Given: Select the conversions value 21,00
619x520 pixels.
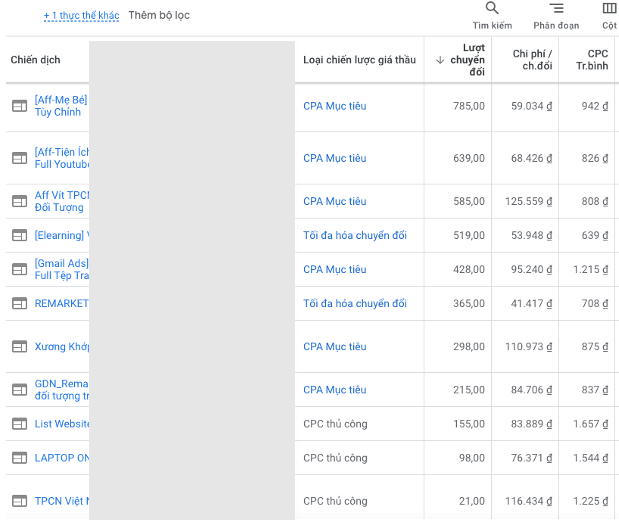Looking at the screenshot, I should (x=472, y=501).
